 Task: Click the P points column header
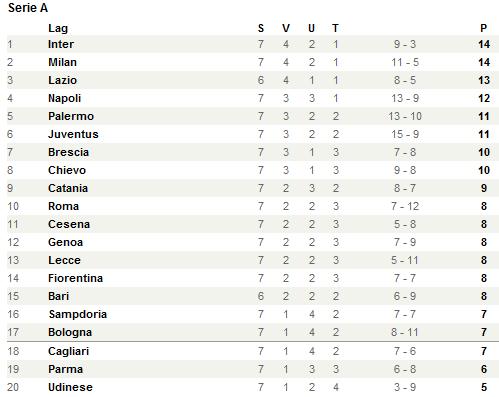coord(484,28)
